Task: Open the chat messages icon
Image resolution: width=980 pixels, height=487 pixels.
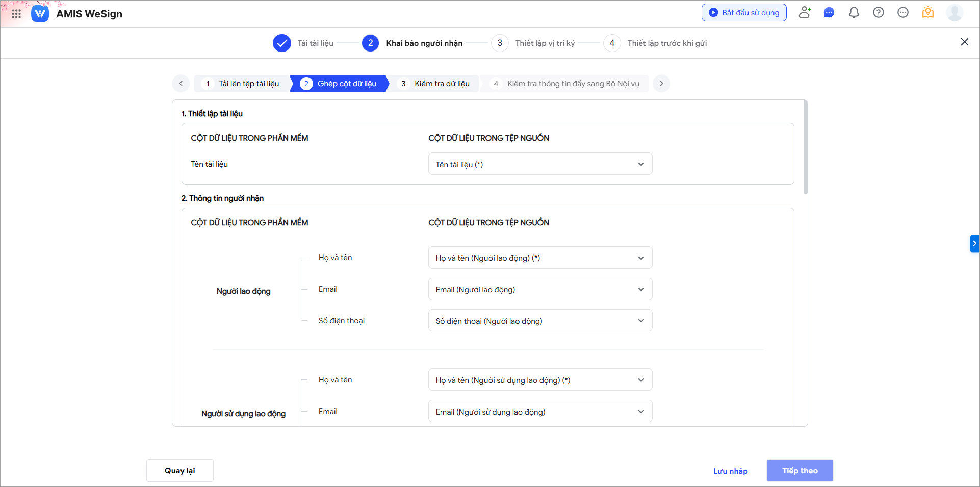Action: coord(829,13)
